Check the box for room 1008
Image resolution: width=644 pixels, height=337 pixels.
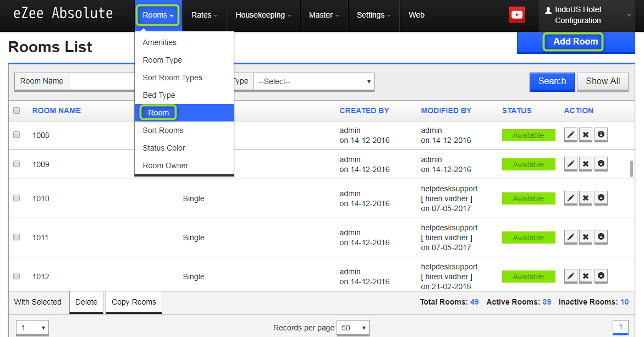point(16,135)
